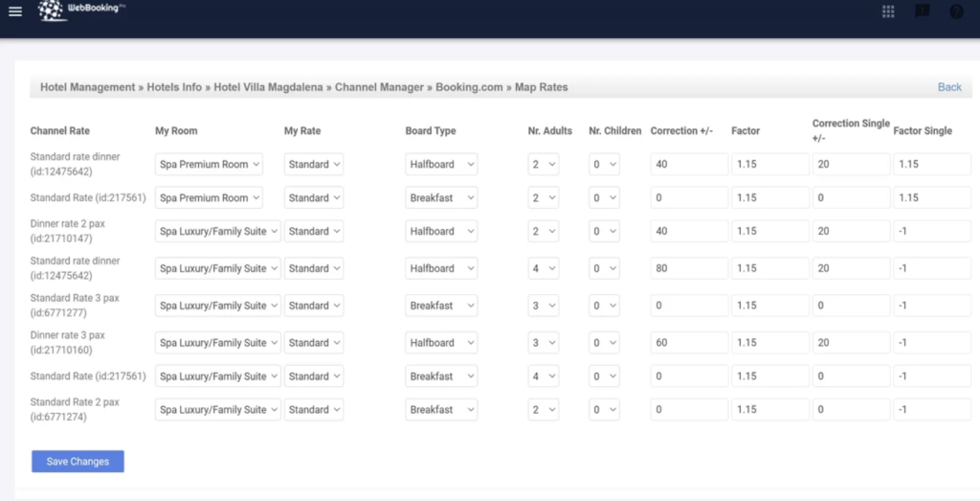Click the WebBooking logo
Screen dimensions: 980x501
[82, 11]
